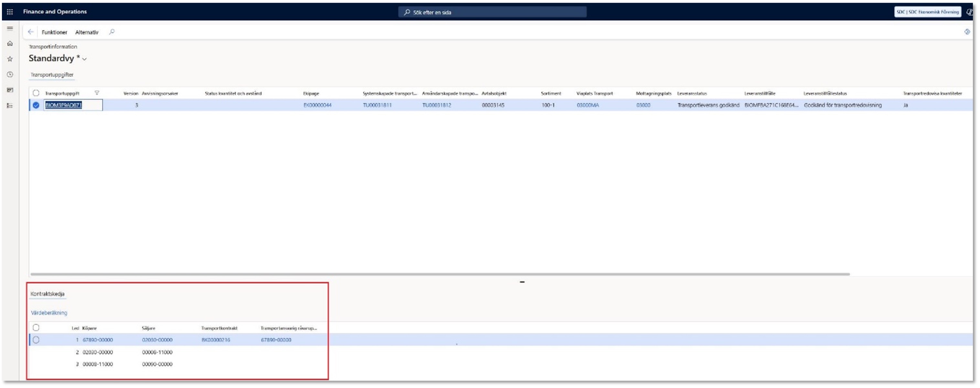The width and height of the screenshot is (980, 388).
Task: Click the action pane search magnifier icon
Action: click(x=112, y=32)
